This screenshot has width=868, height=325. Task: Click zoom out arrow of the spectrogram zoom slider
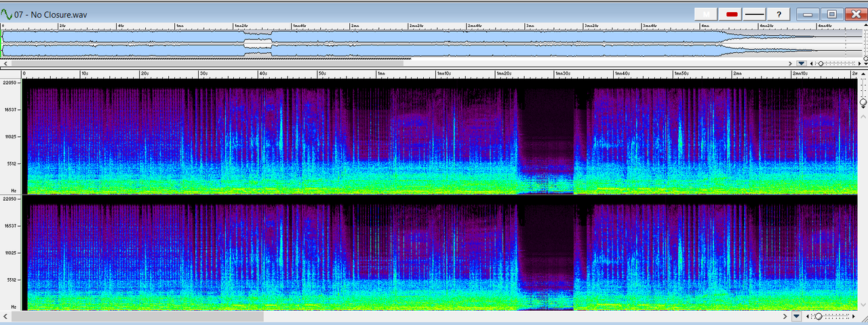coord(807,316)
